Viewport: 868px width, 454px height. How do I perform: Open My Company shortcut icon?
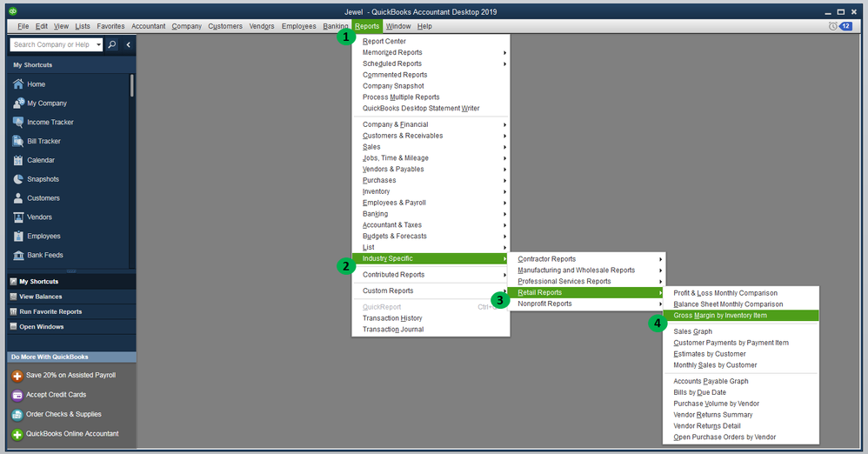pos(18,103)
